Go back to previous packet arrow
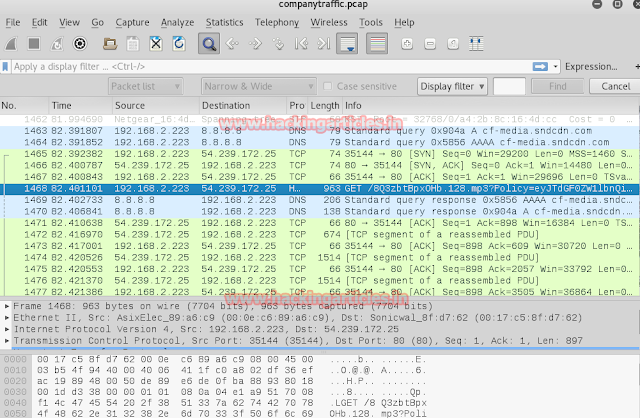This screenshot has height=418, width=640. click(232, 44)
